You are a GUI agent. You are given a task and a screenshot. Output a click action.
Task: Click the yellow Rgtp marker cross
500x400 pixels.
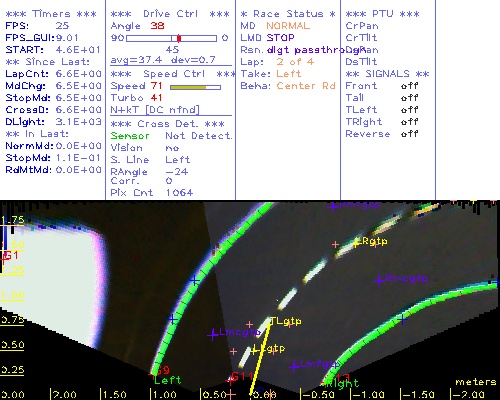coord(357,242)
